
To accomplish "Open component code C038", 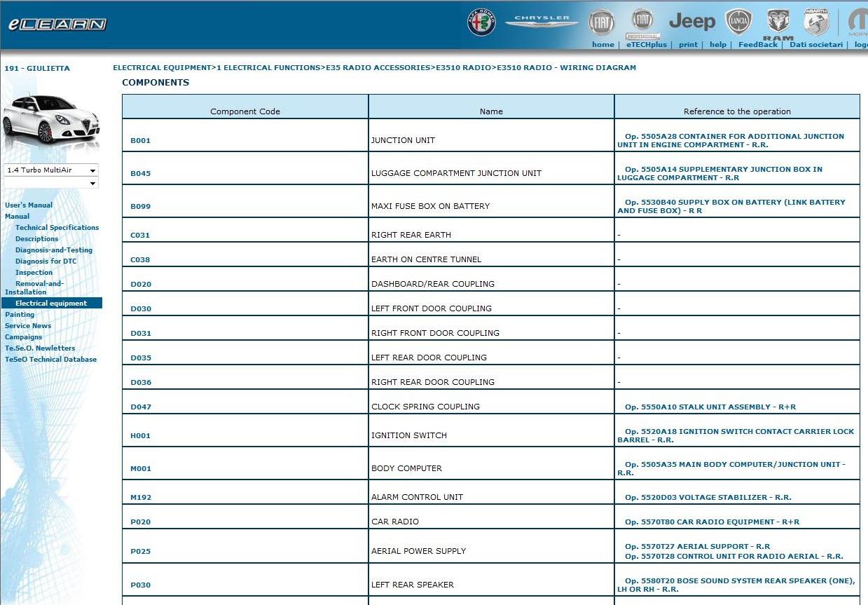I will (x=140, y=259).
